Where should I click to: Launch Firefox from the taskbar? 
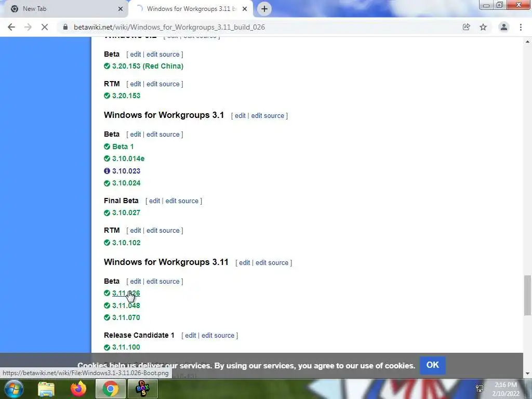78,389
